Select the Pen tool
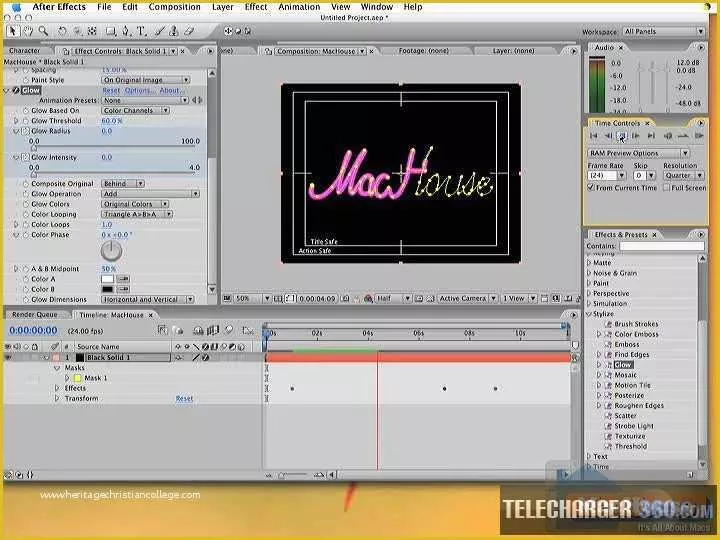Screen dimensions: 720x540 tap(126, 31)
